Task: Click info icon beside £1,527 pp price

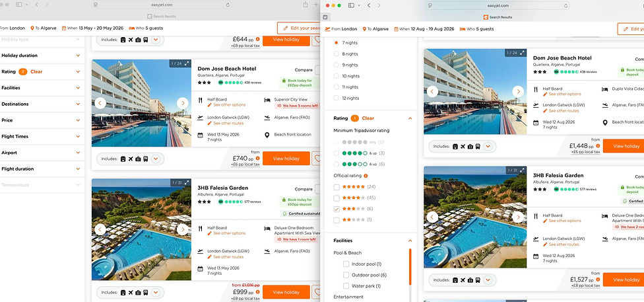Action: [x=598, y=279]
